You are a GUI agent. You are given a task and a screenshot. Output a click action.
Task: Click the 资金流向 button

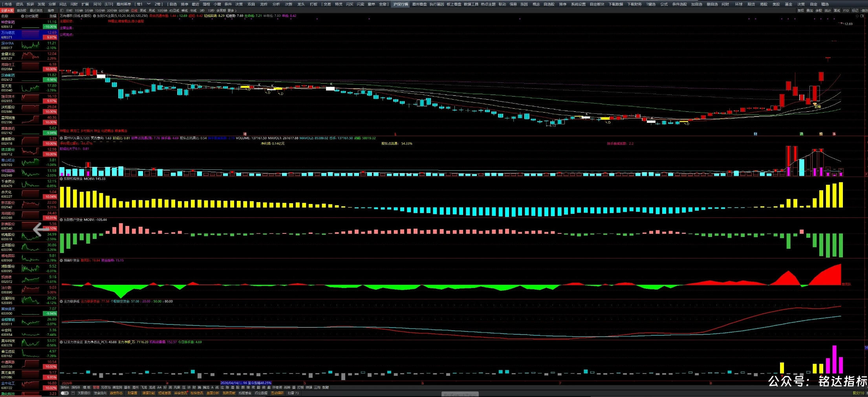(x=100, y=393)
